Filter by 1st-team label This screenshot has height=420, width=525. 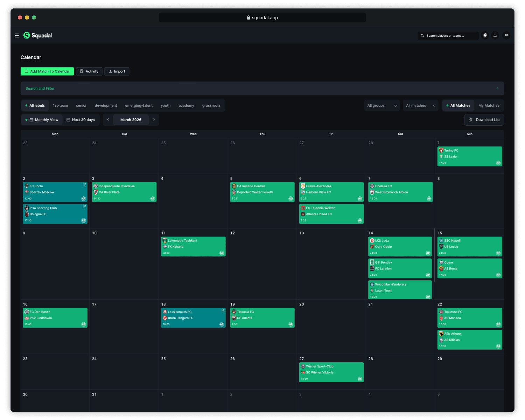tap(60, 105)
